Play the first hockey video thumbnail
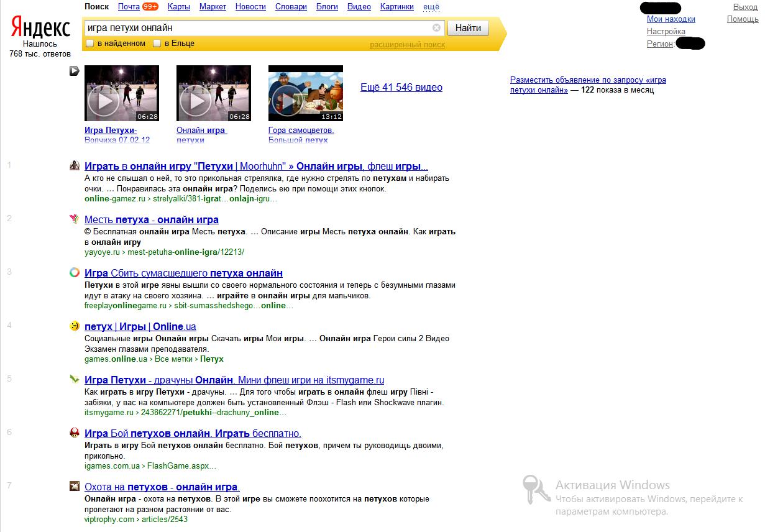This screenshot has width=765, height=532. [x=122, y=93]
